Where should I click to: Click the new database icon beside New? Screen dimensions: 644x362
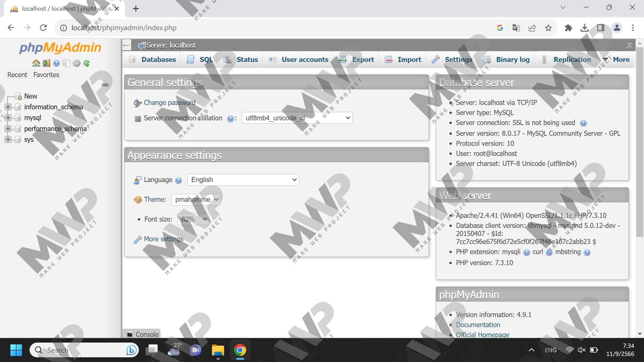(18, 96)
